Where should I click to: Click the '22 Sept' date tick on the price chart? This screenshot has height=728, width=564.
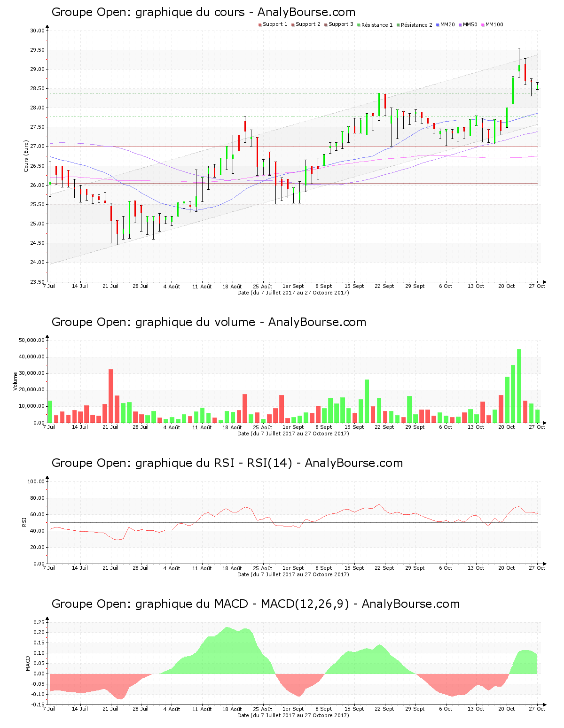(384, 286)
